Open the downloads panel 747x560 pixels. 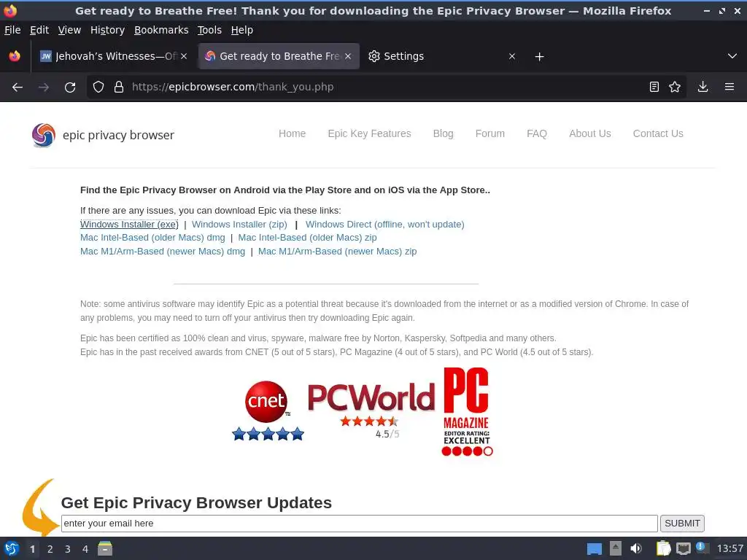click(x=703, y=87)
